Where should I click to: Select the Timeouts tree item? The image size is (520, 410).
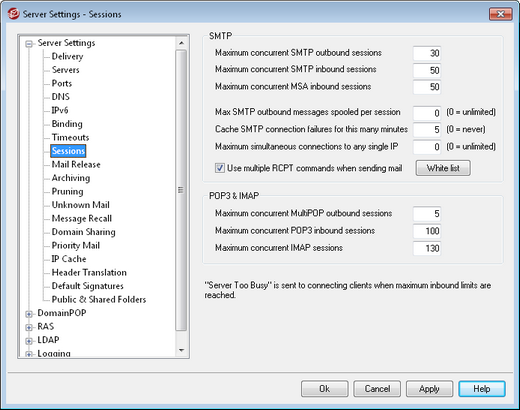click(70, 137)
